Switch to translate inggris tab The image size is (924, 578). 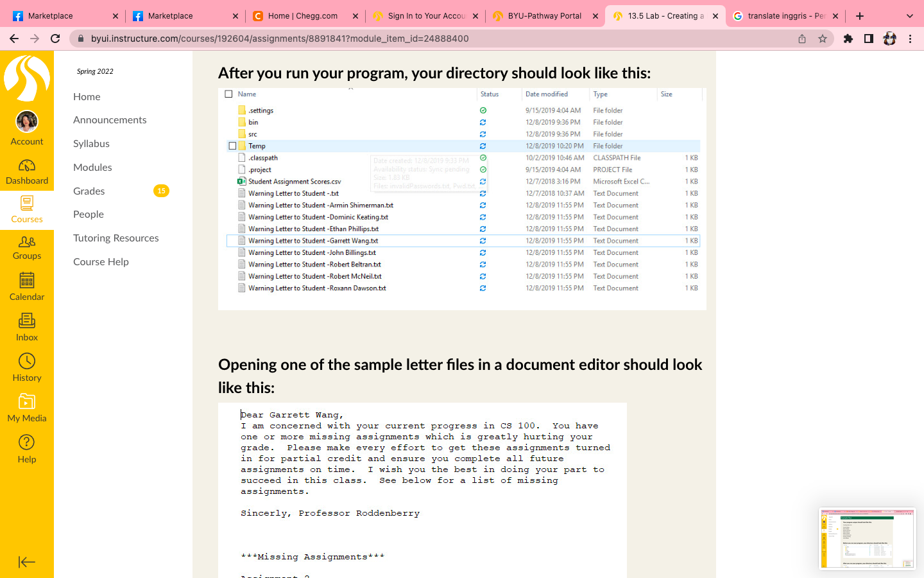(x=785, y=16)
